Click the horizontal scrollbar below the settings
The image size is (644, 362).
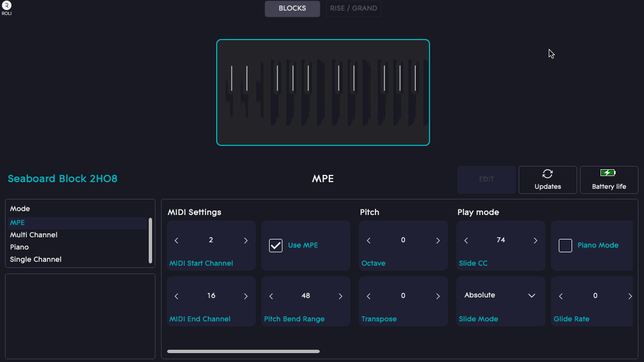click(243, 351)
